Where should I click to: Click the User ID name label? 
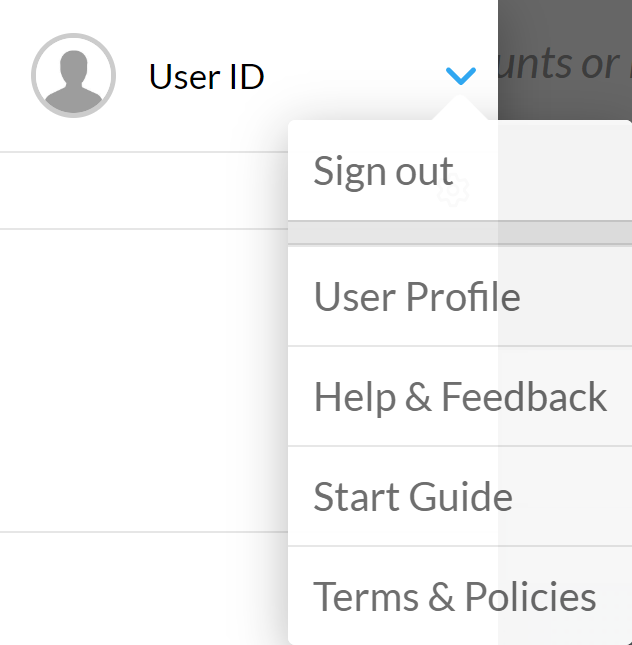206,77
